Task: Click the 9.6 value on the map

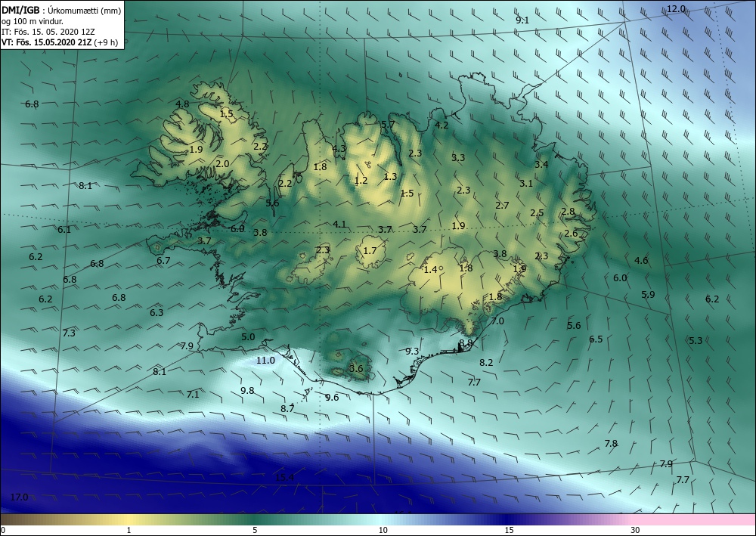Action: [x=332, y=398]
